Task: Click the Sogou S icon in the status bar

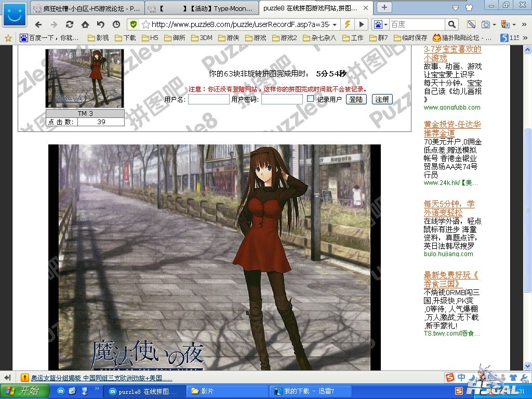Action: point(450,377)
